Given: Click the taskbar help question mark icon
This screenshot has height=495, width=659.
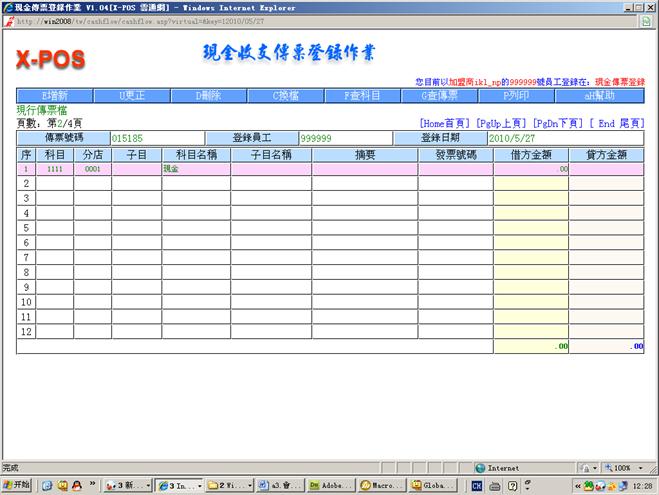Looking at the screenshot, I should pyautogui.click(x=513, y=485).
